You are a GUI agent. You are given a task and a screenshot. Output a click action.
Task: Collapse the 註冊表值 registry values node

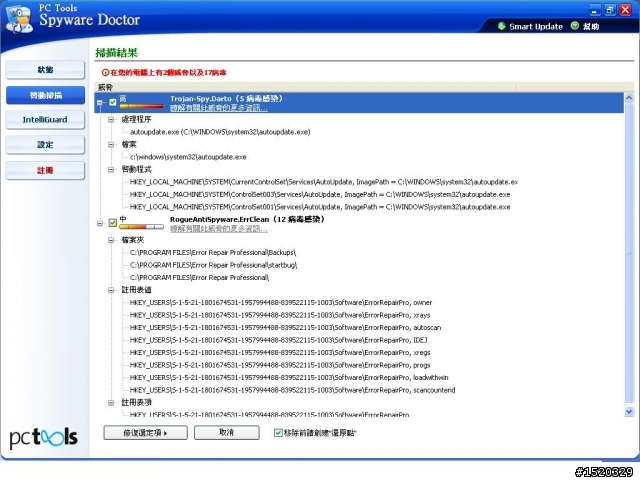111,290
